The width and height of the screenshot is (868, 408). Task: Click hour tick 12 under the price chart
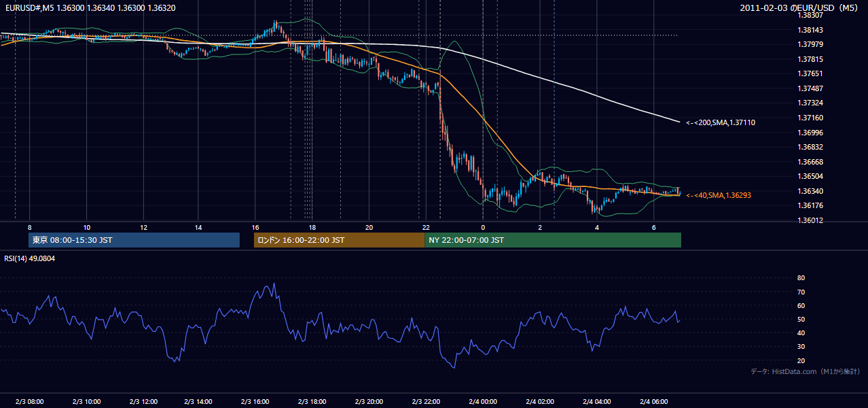[143, 227]
